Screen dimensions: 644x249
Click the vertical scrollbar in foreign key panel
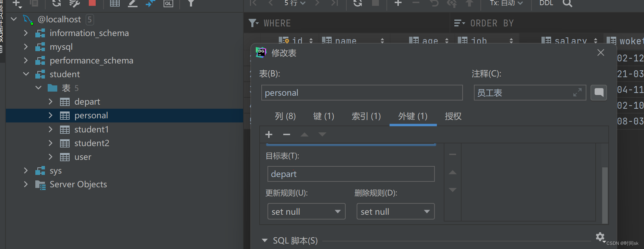click(x=605, y=195)
